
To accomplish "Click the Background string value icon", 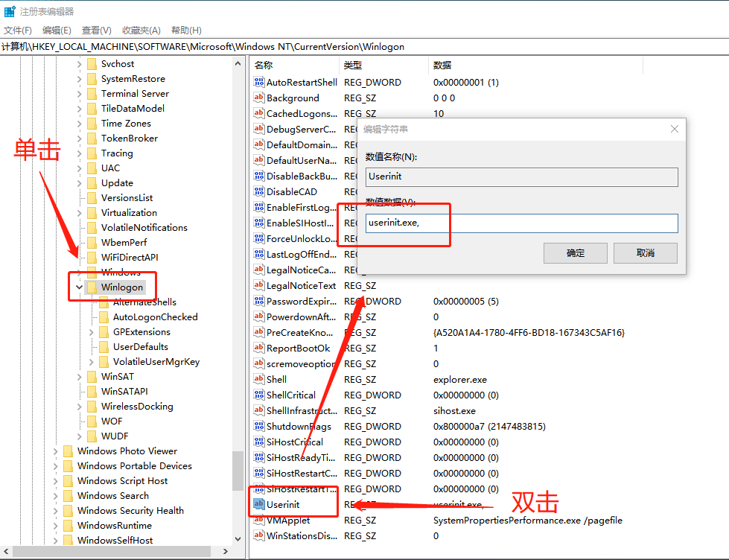I will point(259,98).
